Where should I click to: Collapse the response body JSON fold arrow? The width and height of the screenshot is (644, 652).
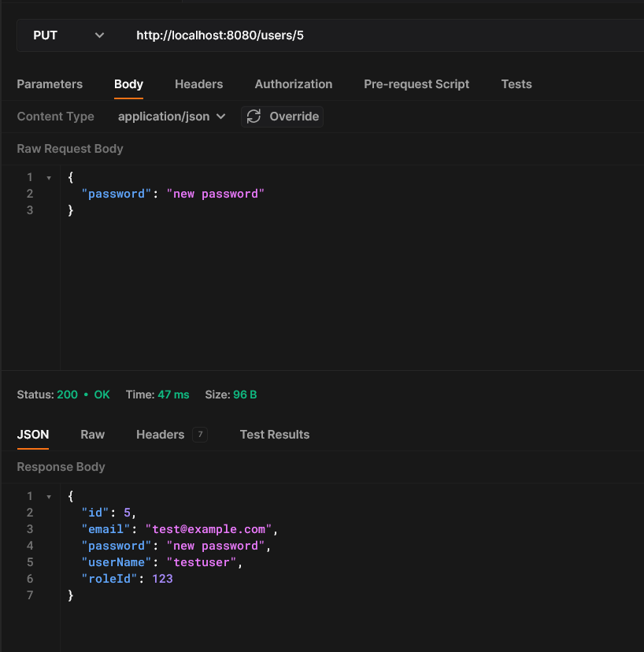[x=49, y=497]
